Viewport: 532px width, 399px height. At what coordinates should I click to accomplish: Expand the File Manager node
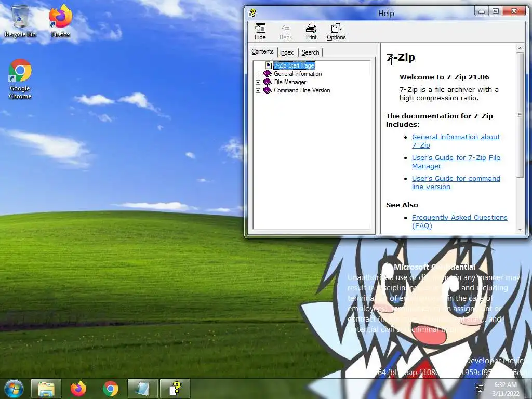258,82
